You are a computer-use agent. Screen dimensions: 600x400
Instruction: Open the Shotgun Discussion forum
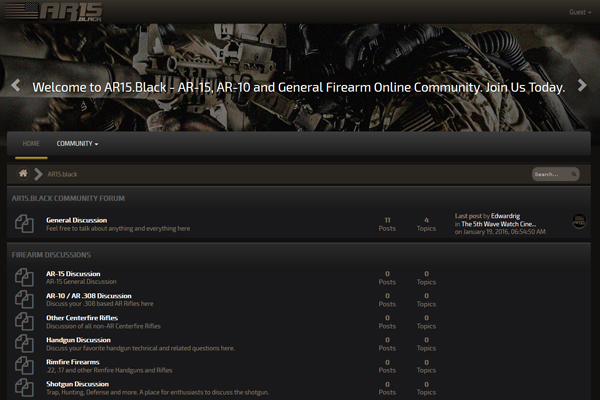point(77,384)
